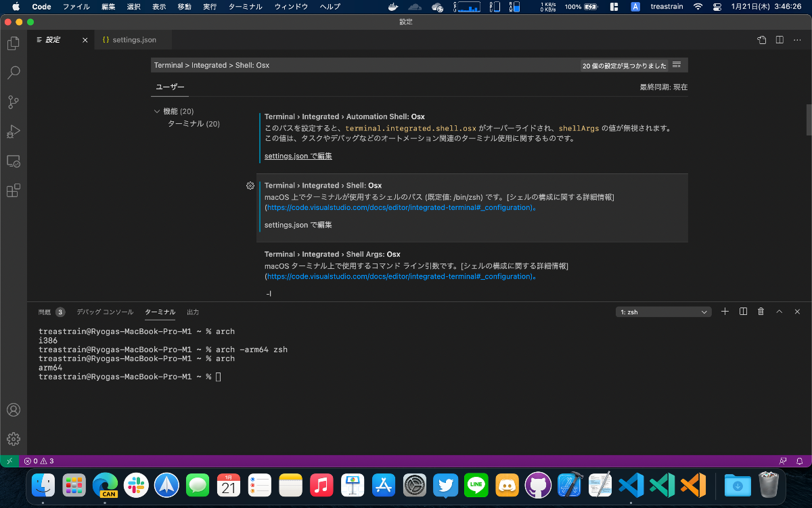Open the configuration URL link under Shell: Osx
812x508 pixels.
coord(401,208)
